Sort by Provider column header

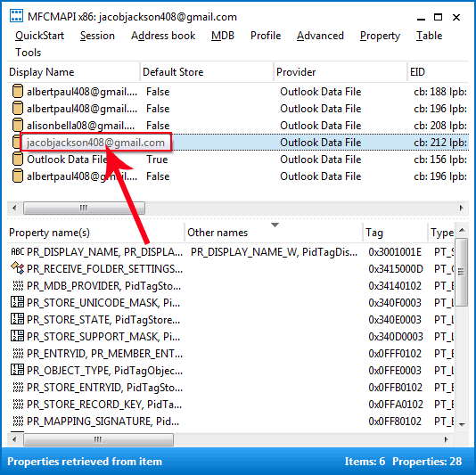tap(340, 72)
